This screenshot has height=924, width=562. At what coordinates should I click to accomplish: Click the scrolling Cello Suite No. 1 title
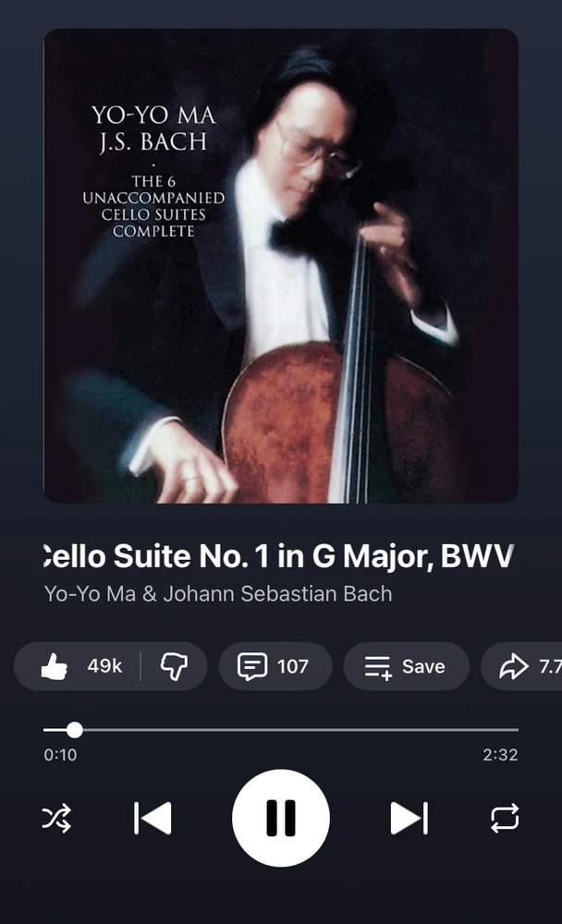point(281,555)
